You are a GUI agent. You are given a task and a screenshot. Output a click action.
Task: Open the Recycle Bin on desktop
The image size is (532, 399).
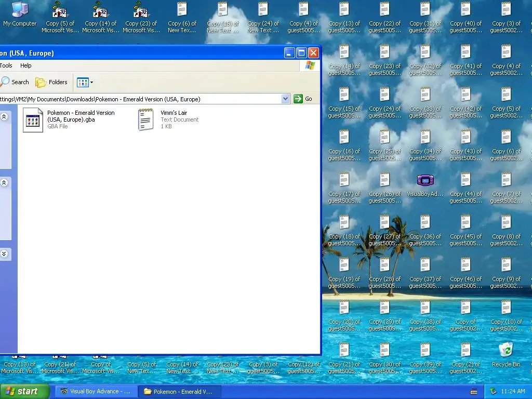(506, 355)
